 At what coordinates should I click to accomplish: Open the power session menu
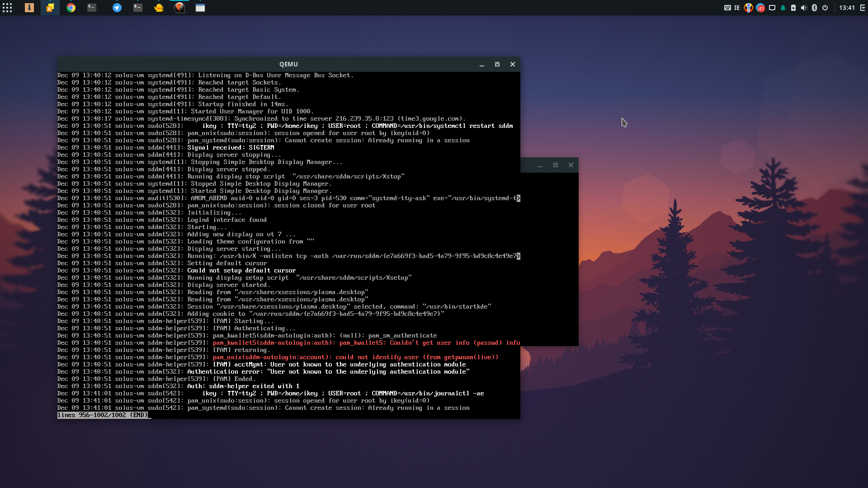coord(825,8)
